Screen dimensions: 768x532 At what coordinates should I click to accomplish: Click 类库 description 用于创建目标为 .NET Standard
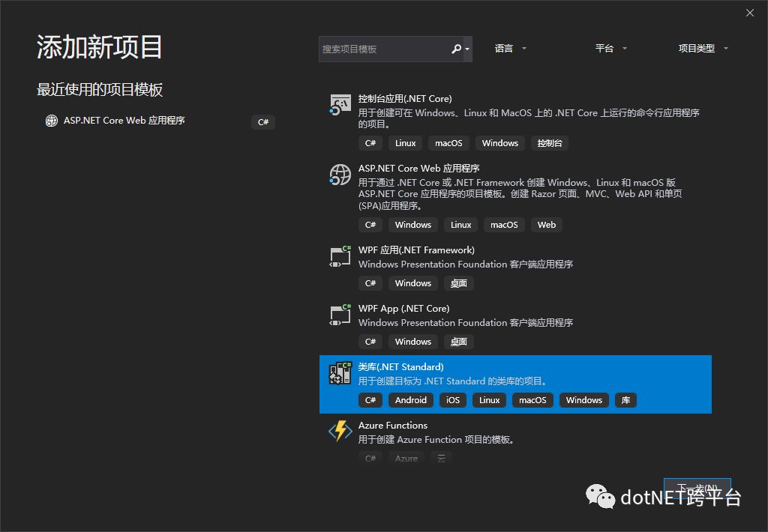click(x=454, y=381)
